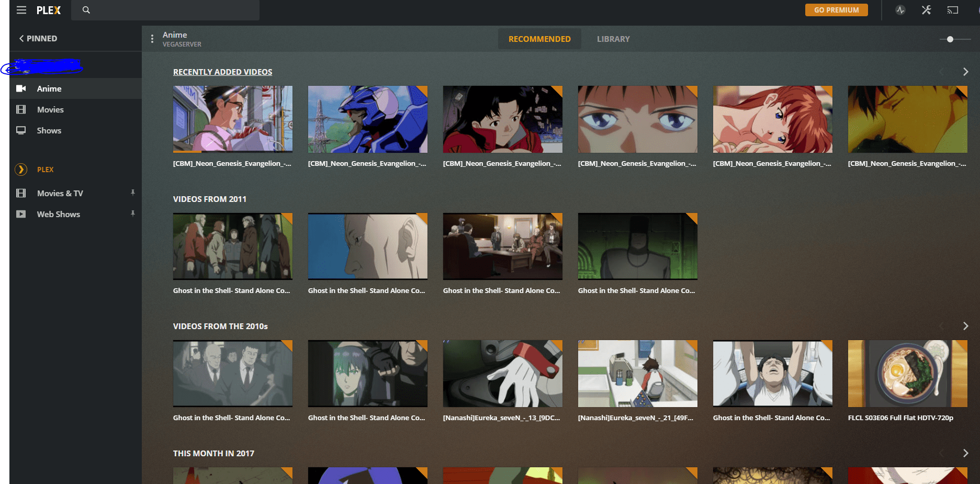This screenshot has height=484, width=980.
Task: Toggle the pin icon for Movies & TV
Action: (133, 193)
